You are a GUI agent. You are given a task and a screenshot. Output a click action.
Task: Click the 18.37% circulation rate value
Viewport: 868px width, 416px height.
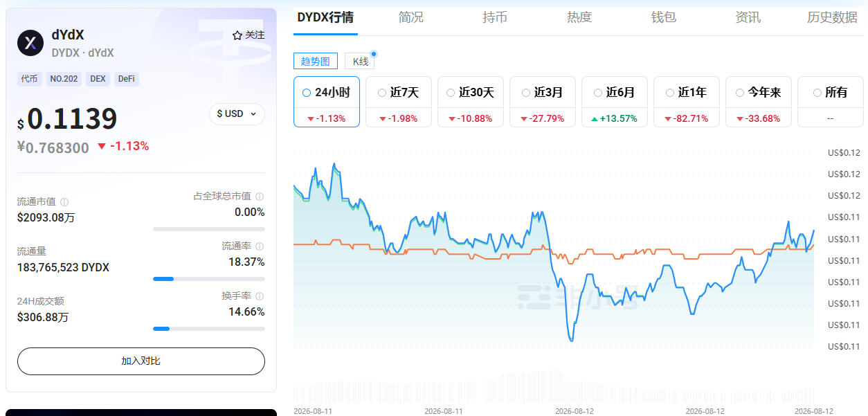pyautogui.click(x=246, y=262)
